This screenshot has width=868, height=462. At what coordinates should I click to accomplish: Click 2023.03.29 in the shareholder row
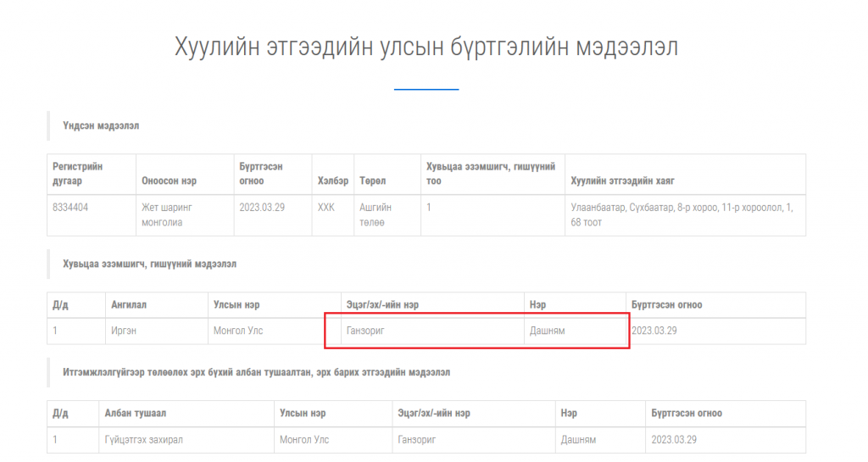(x=654, y=331)
